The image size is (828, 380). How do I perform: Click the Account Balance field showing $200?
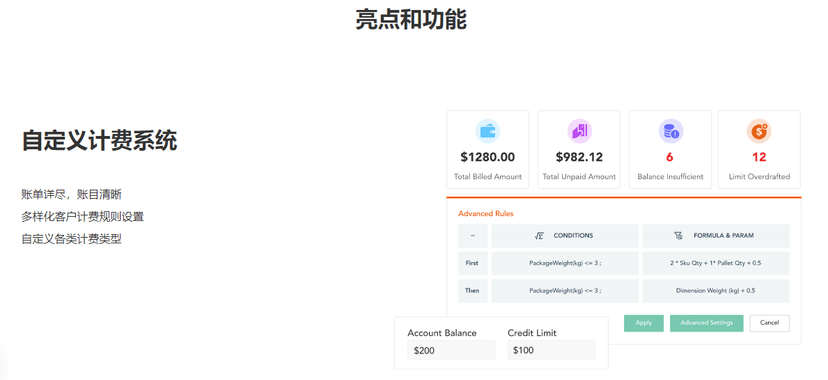click(451, 350)
